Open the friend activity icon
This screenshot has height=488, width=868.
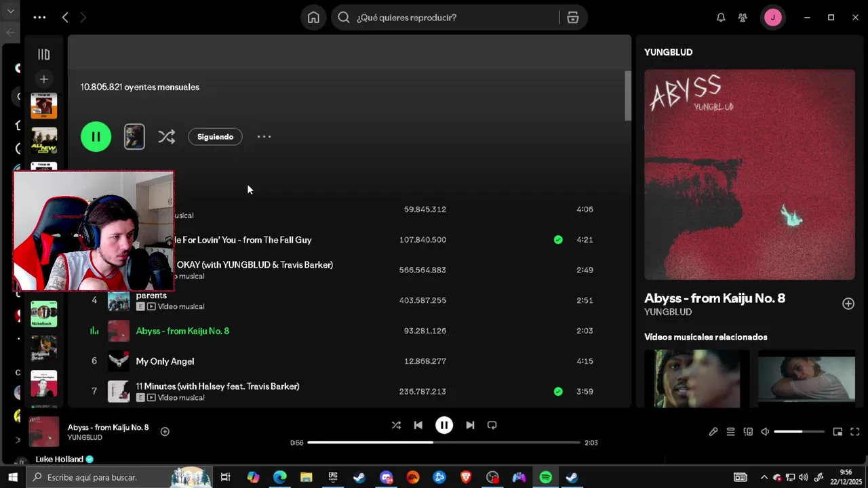pyautogui.click(x=743, y=18)
